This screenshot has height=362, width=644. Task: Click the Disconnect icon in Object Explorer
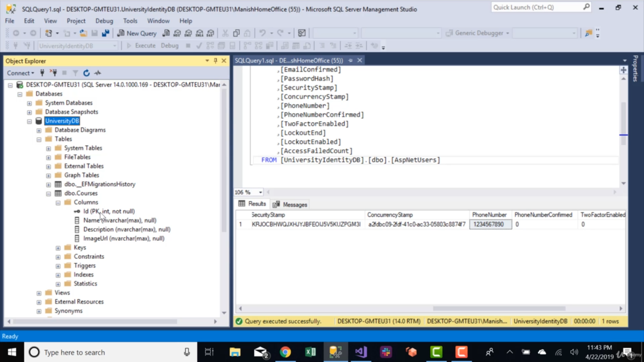click(x=53, y=73)
